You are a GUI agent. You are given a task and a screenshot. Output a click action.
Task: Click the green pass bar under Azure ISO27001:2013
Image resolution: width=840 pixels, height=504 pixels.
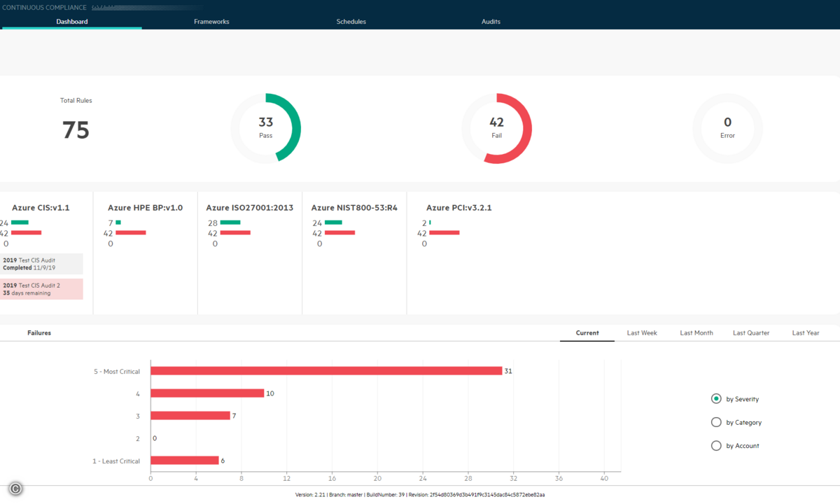coord(230,223)
